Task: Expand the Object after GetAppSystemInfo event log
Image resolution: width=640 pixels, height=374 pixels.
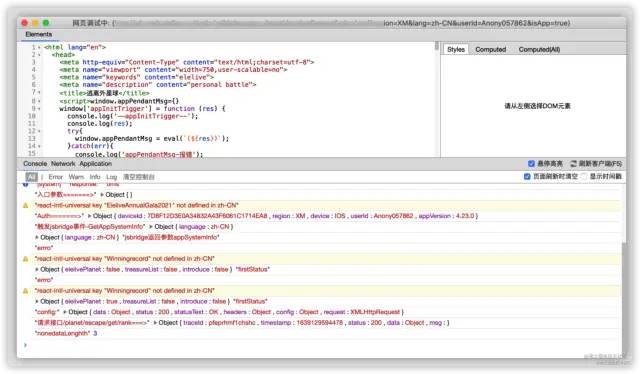Action: point(151,227)
